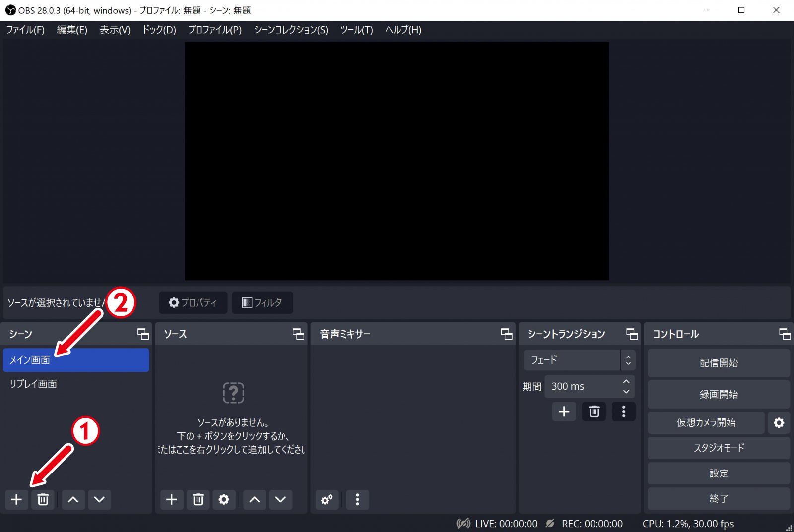Enable スタジオモード
The width and height of the screenshot is (794, 532).
pos(719,448)
